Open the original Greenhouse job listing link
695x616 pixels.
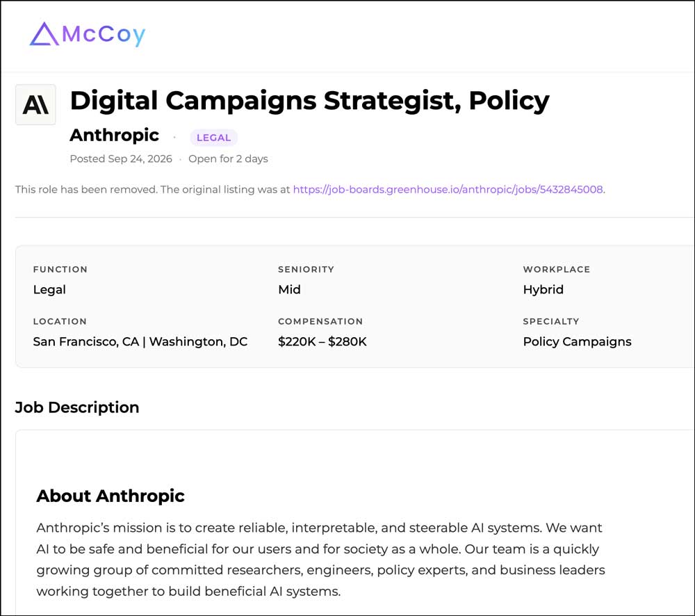(x=448, y=189)
